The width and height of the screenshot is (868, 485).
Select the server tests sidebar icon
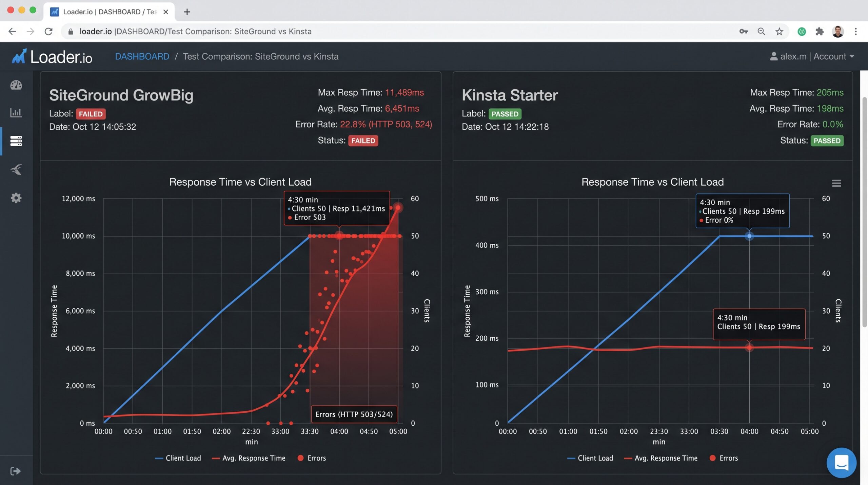(16, 141)
